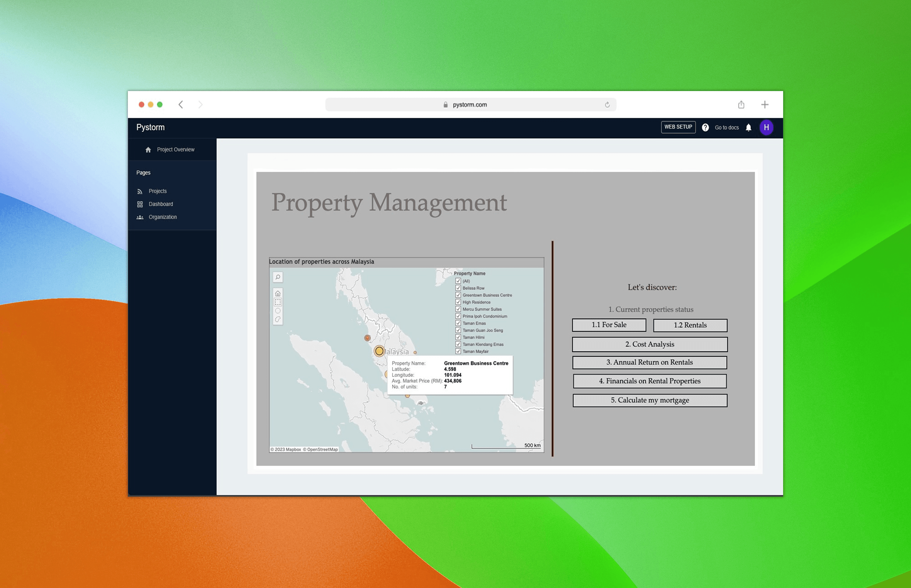Reset map with the home icon
Viewport: 911px width, 588px height.
[278, 294]
